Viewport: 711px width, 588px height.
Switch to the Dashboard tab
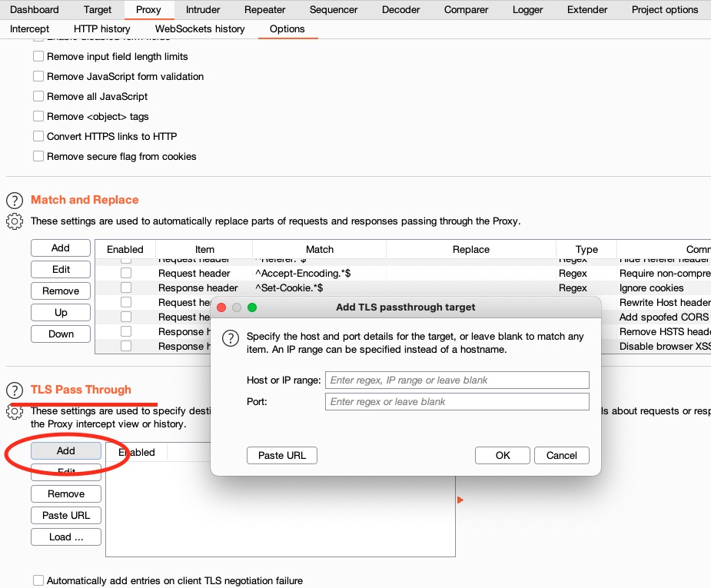click(x=35, y=9)
